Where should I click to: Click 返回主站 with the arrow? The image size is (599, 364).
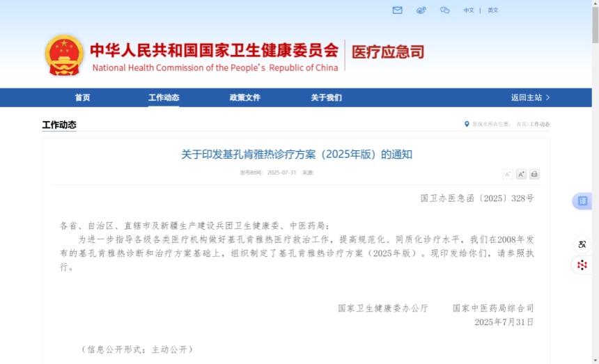click(x=530, y=97)
